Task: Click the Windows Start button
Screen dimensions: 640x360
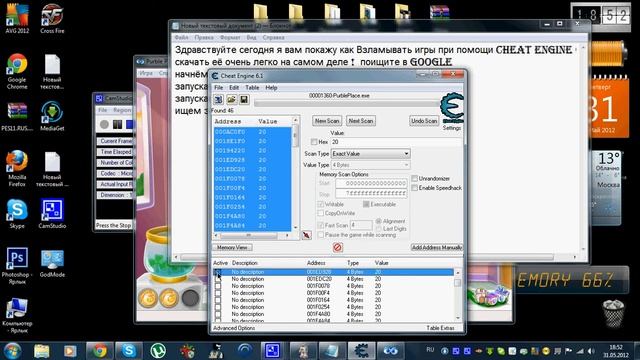Action: tap(12, 351)
